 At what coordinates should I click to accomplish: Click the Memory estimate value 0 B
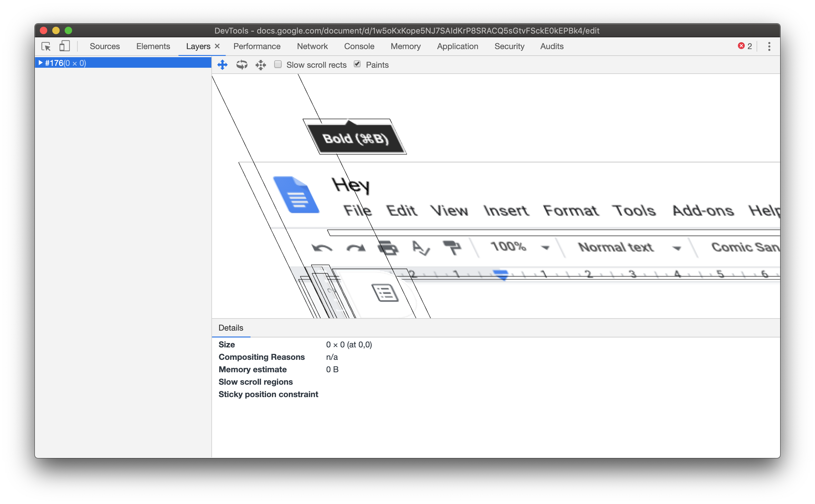tap(332, 369)
